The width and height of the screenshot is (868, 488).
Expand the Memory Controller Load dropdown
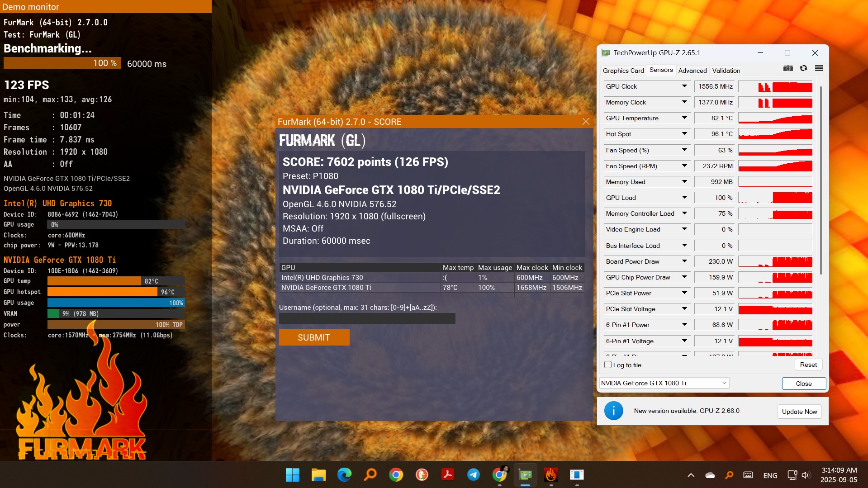coord(684,213)
